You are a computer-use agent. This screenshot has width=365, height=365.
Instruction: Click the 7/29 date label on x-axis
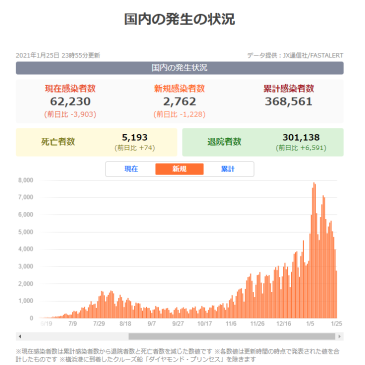point(99,324)
